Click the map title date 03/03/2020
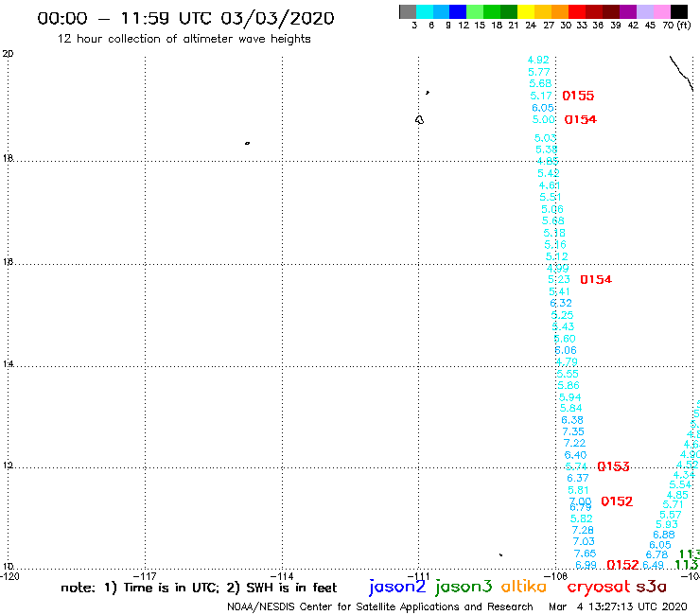 [x=277, y=19]
